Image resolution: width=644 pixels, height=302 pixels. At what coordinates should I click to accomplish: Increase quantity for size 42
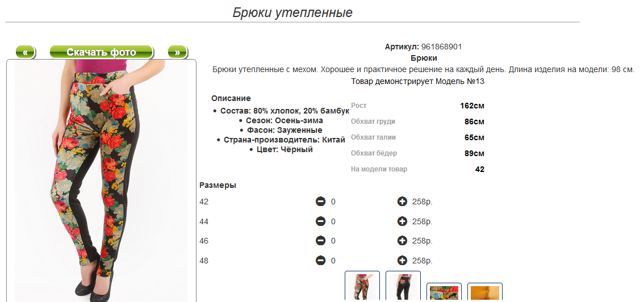coord(402,202)
